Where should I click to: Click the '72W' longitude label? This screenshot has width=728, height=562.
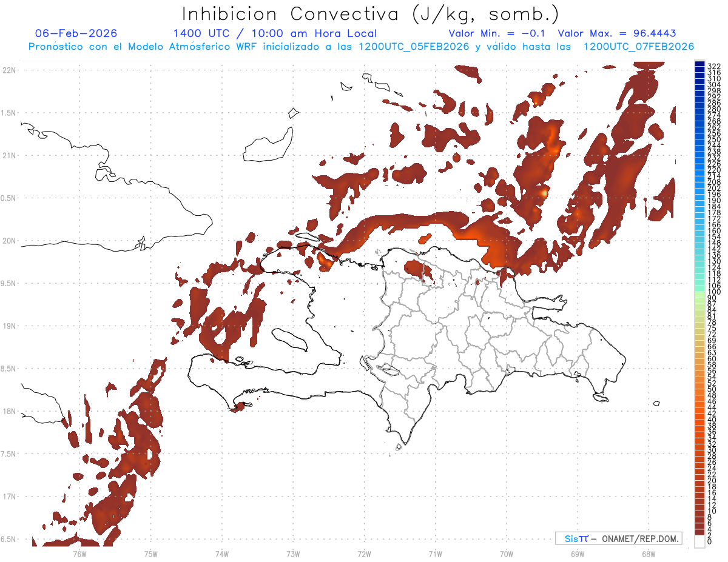pos(364,554)
